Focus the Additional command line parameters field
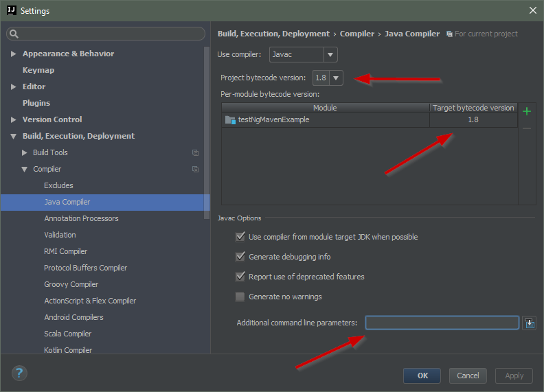 pyautogui.click(x=442, y=323)
